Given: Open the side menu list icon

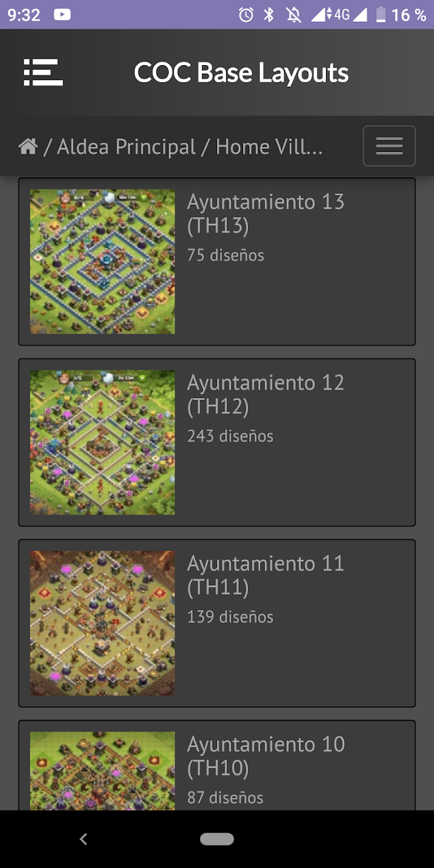Looking at the screenshot, I should [x=43, y=73].
